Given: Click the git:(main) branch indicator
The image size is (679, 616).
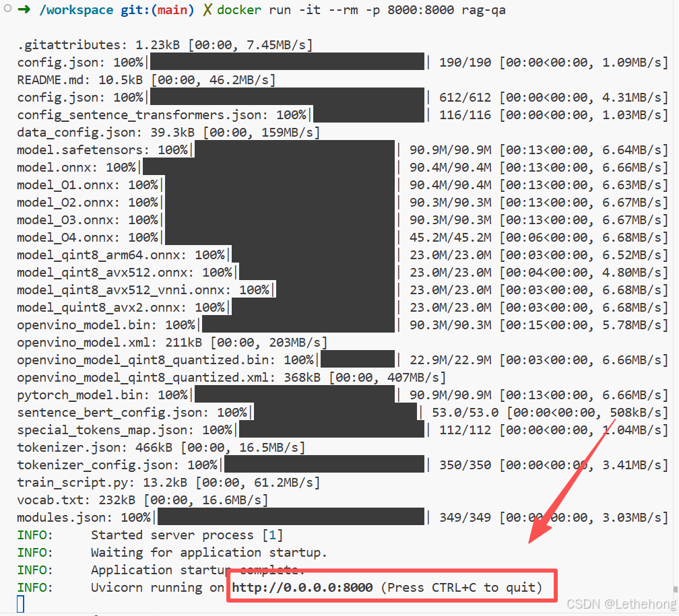Looking at the screenshot, I should [x=157, y=9].
